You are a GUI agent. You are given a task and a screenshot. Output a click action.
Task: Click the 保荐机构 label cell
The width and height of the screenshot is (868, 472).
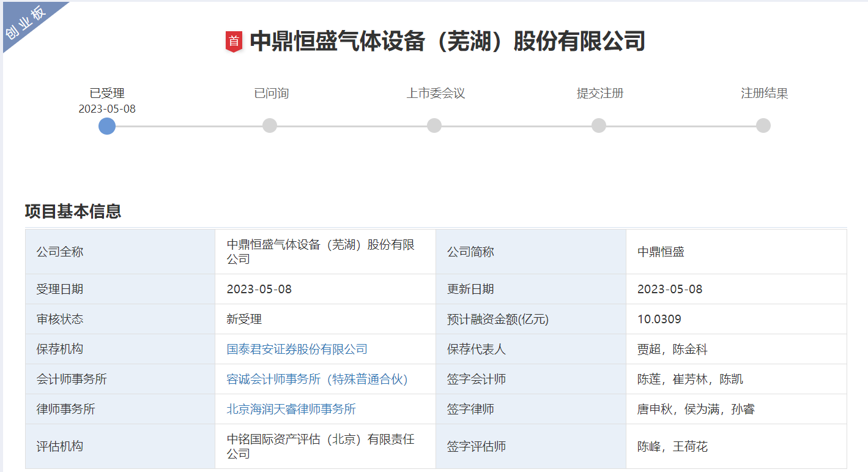point(121,349)
